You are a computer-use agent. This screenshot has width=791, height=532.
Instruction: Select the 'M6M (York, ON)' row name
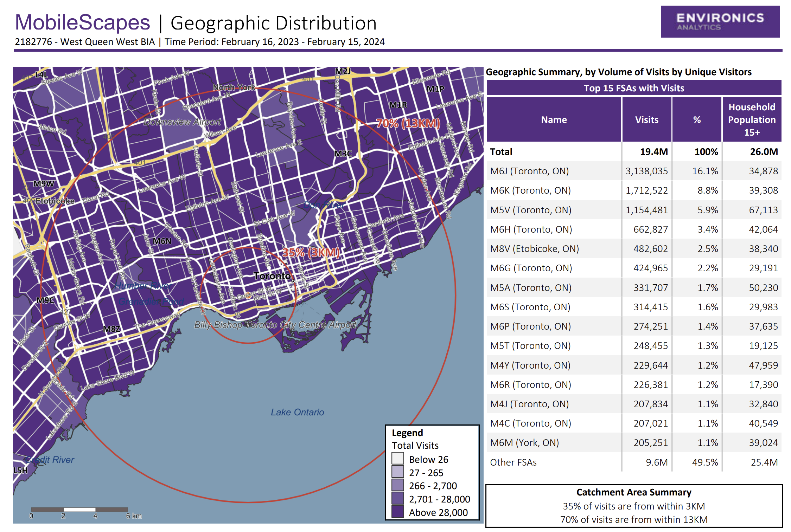(525, 443)
